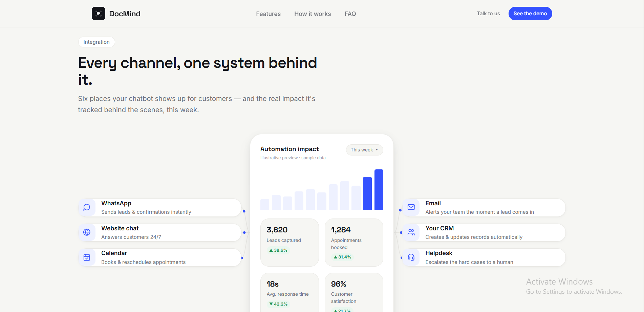Open the FAQ nav item
644x312 pixels.
click(350, 14)
